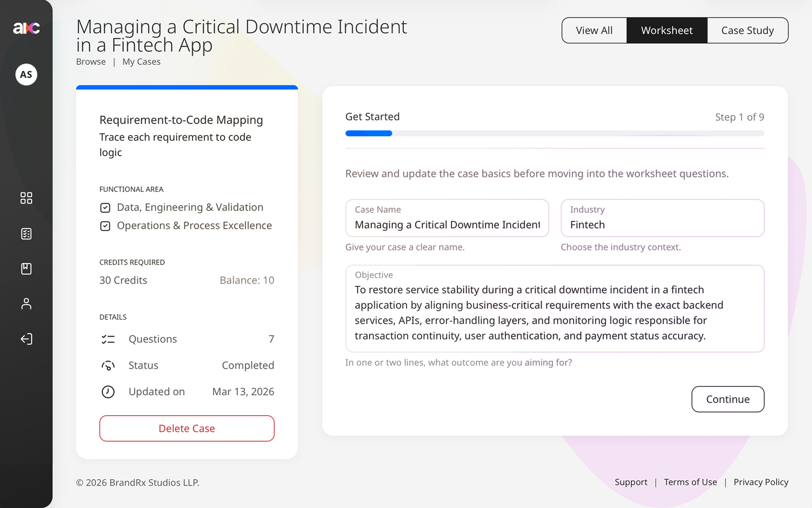Click the clock icon beside Updated on
The width and height of the screenshot is (812, 508).
(x=108, y=391)
